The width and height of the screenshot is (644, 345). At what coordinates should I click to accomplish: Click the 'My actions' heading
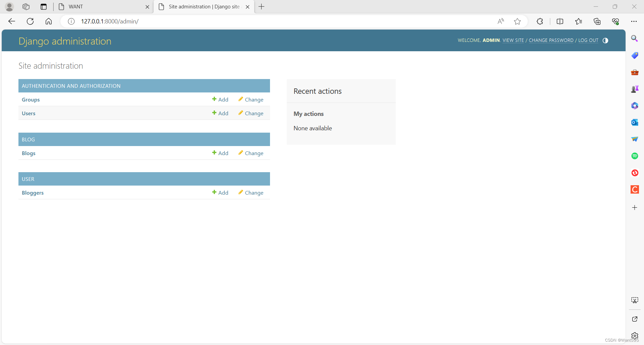click(x=309, y=114)
